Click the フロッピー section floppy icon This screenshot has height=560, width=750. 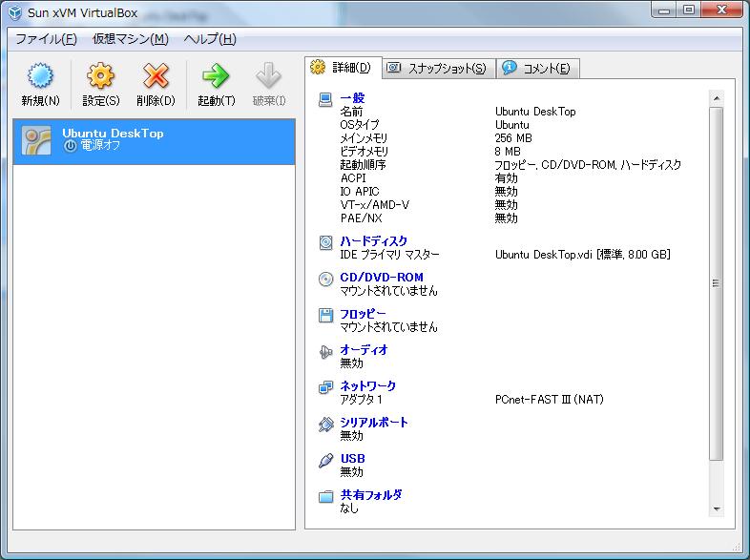(325, 315)
